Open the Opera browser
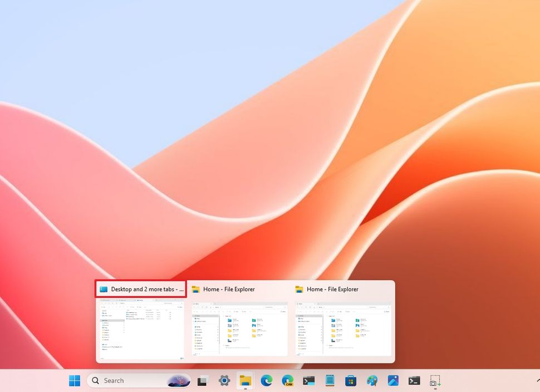540x392 pixels. pos(288,380)
